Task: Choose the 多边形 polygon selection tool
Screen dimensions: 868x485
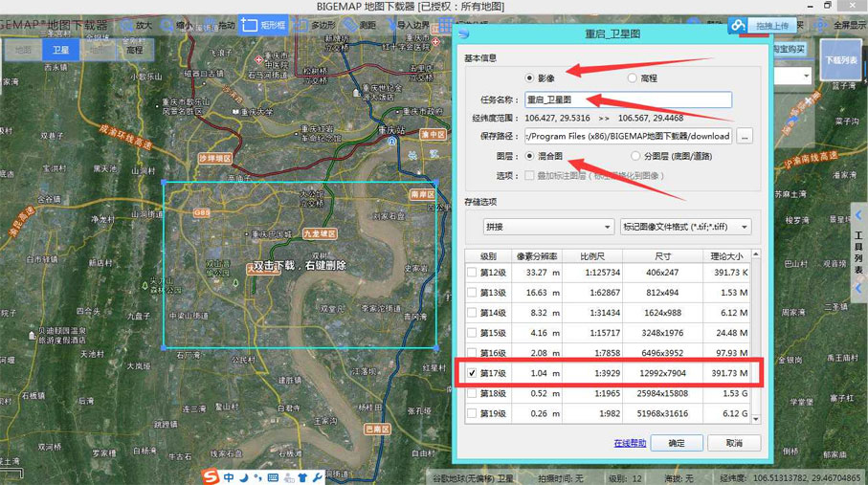Action: click(314, 25)
